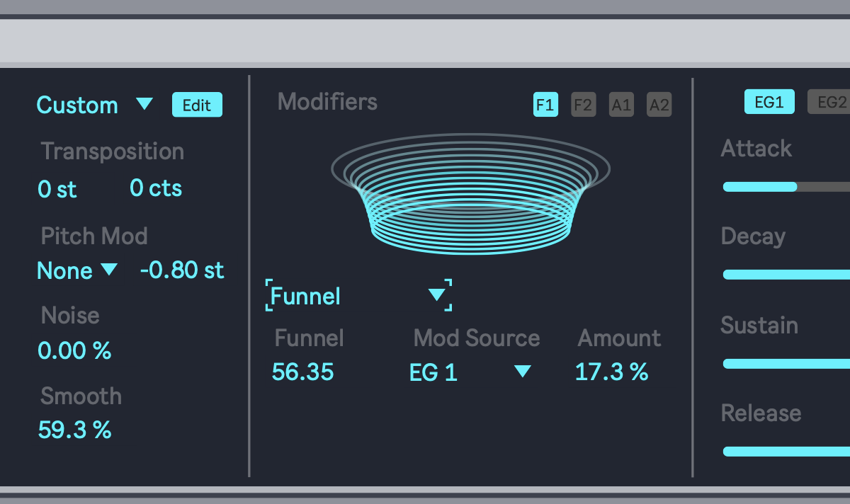Click the Smooth 59.3 % value
850x504 pixels.
[74, 430]
